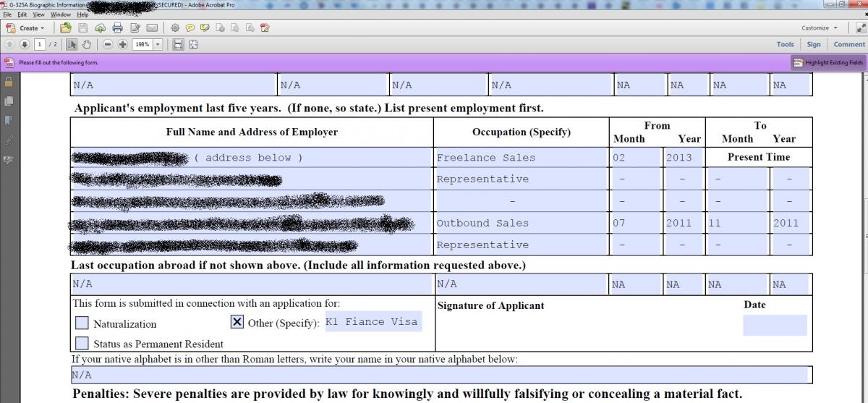Click the Freelance Sales occupation field
This screenshot has height=403, width=868.
tap(522, 157)
